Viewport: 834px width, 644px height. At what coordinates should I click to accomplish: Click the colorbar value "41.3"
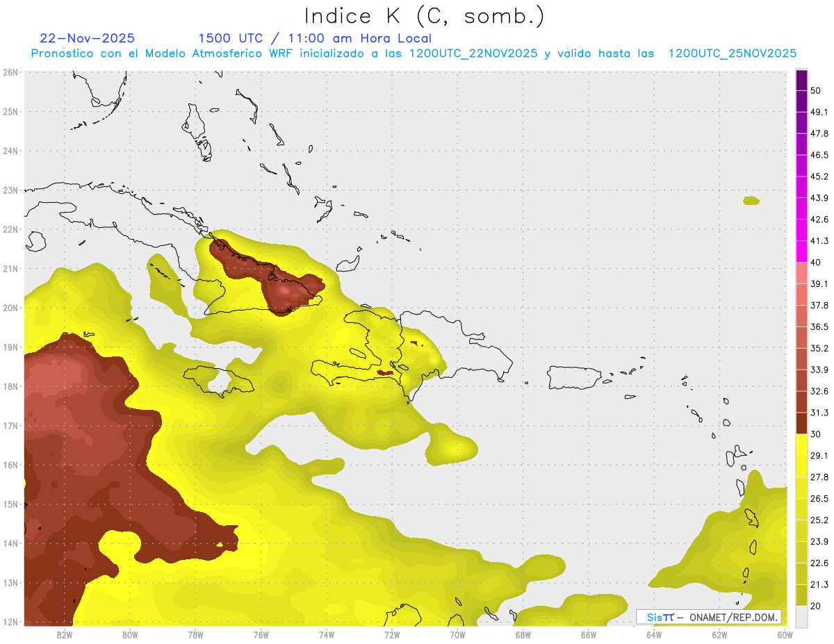click(819, 241)
